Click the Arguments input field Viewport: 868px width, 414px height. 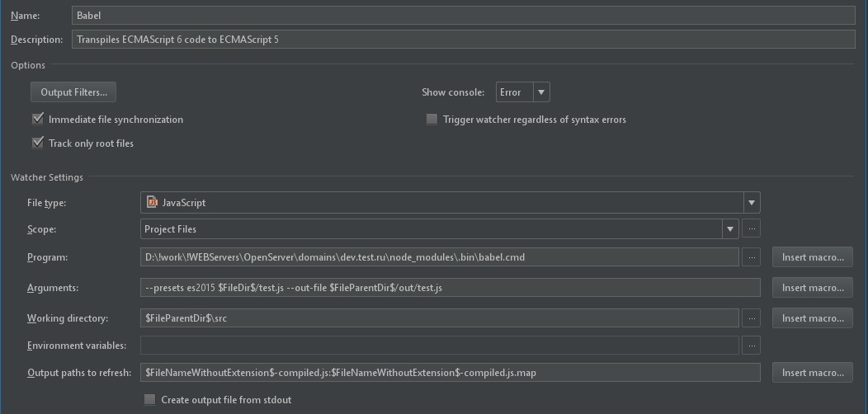[x=450, y=288]
